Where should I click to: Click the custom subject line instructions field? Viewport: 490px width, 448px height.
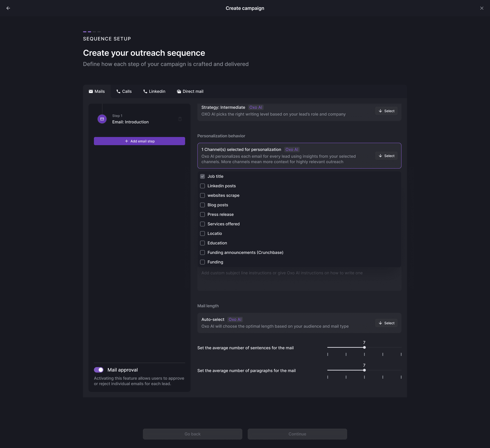click(299, 279)
